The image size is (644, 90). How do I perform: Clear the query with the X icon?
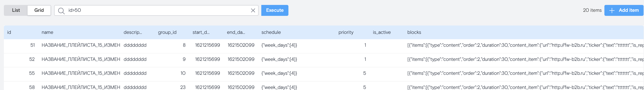point(253,10)
